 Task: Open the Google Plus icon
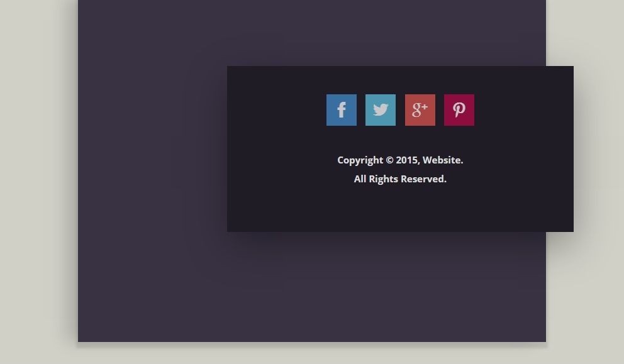420,110
